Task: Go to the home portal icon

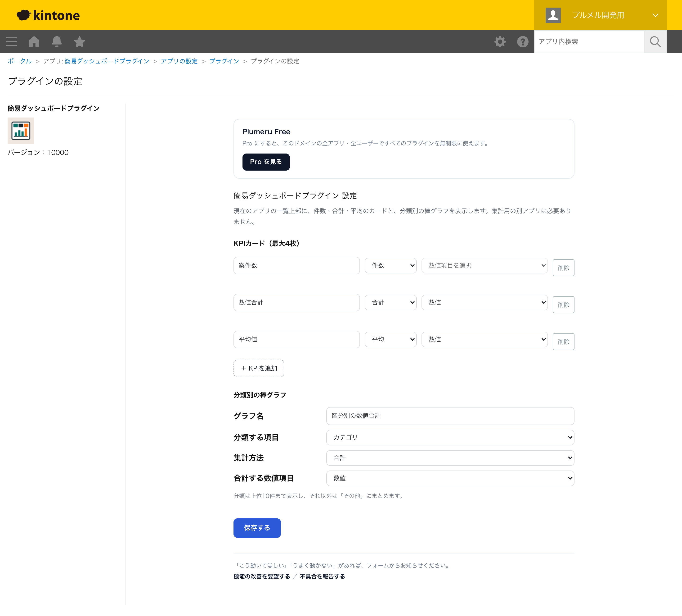Action: click(x=34, y=42)
